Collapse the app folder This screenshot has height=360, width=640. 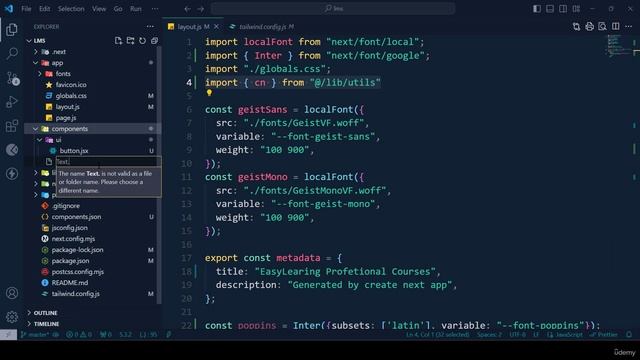[36, 63]
